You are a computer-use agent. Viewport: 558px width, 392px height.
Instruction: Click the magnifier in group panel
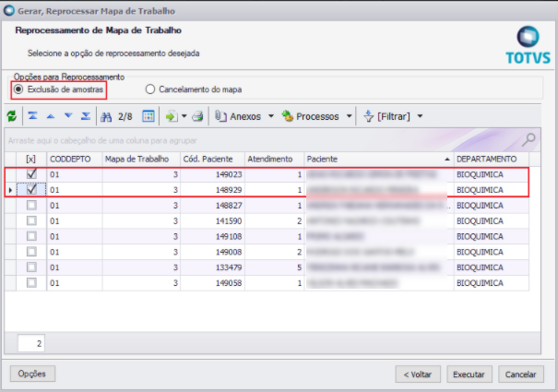(x=528, y=140)
